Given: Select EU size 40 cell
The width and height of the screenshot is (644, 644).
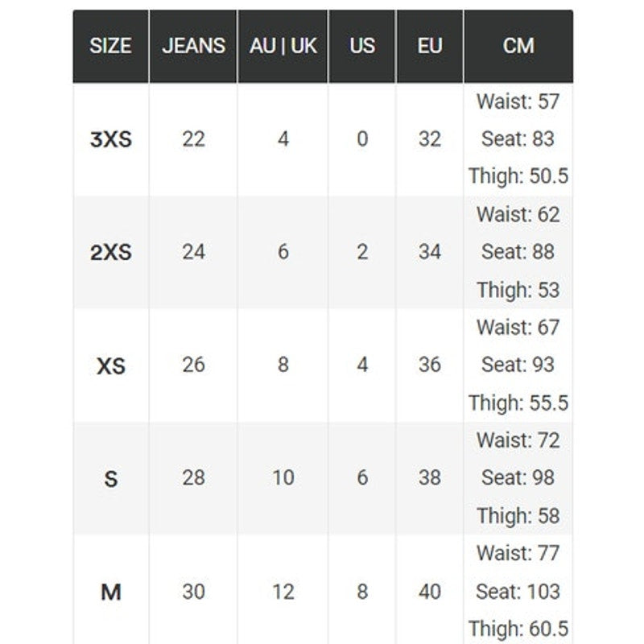Looking at the screenshot, I should click(430, 592).
